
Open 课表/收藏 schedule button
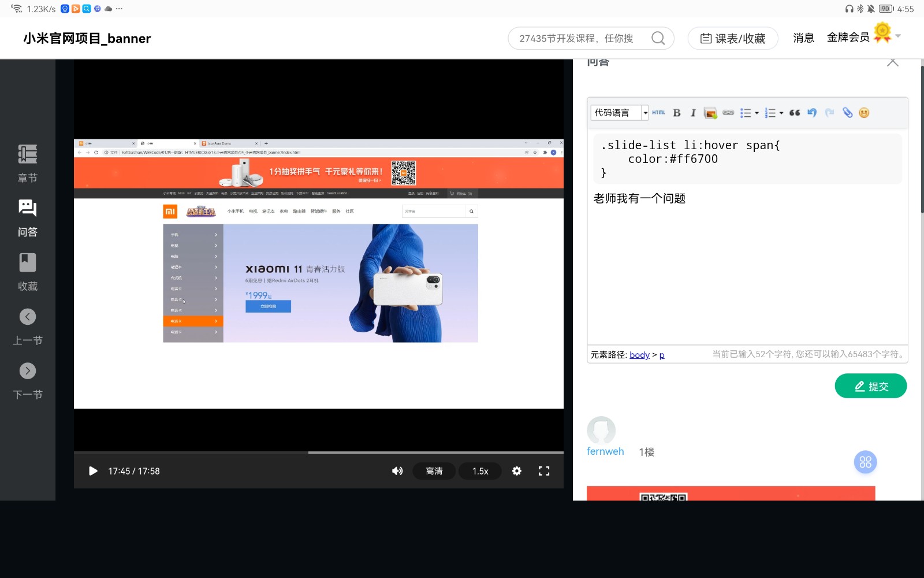point(733,38)
